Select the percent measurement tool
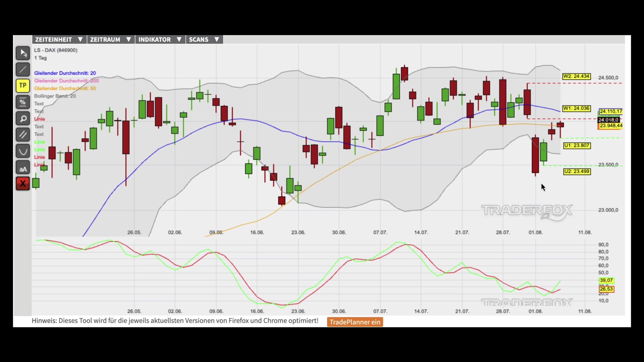Viewport: 644px width, 362px height. coord(23,102)
